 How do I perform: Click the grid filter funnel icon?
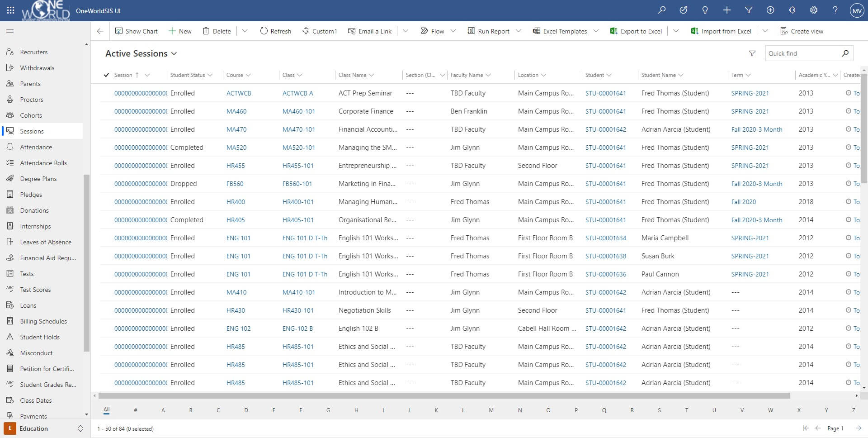pos(752,53)
